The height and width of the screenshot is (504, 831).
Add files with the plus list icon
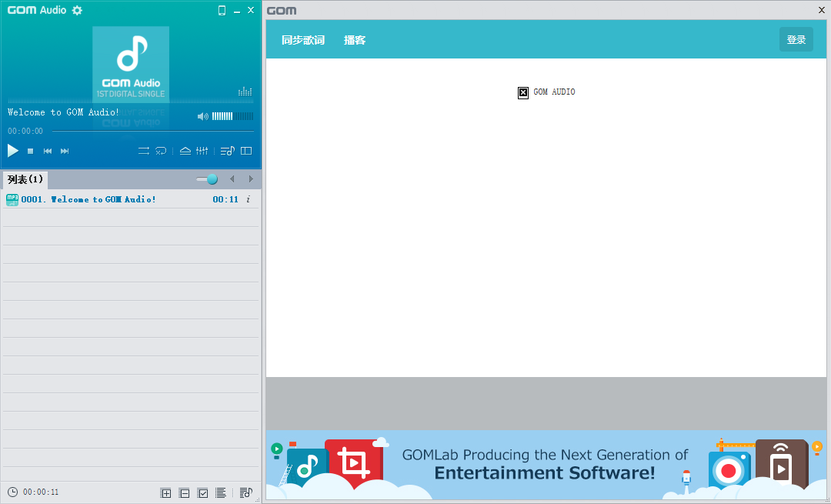coord(165,492)
